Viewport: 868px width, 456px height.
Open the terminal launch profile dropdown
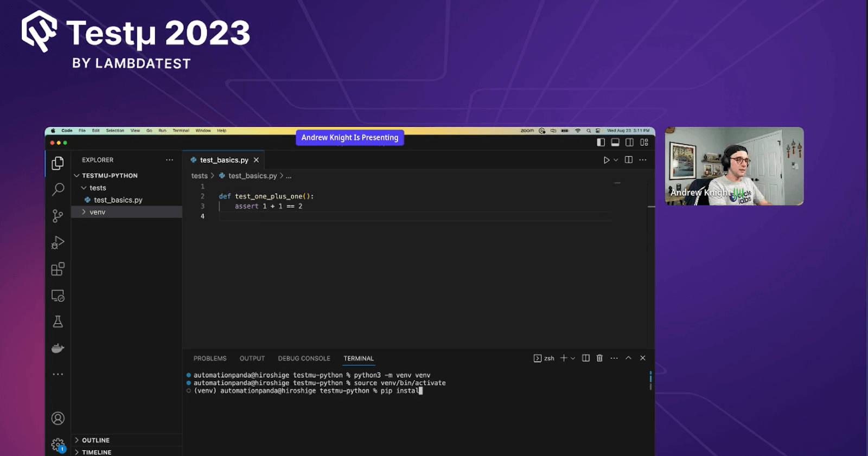(573, 358)
